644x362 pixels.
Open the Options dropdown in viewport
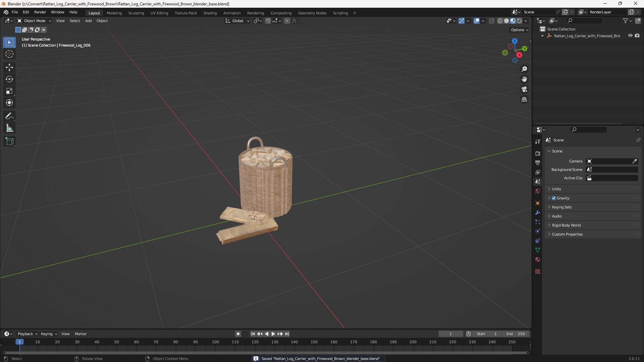pyautogui.click(x=520, y=30)
